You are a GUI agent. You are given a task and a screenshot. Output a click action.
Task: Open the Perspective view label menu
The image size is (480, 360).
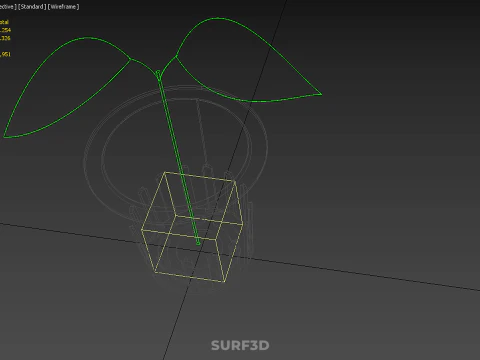8,7
